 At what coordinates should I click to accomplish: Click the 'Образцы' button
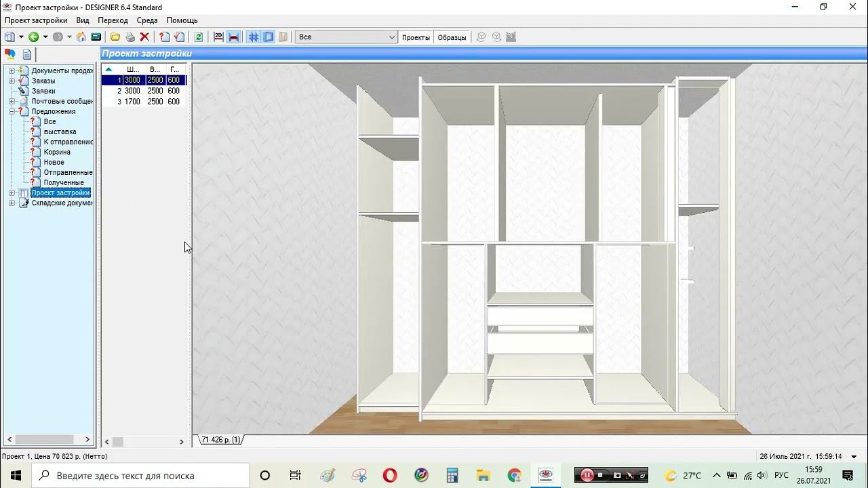(452, 37)
